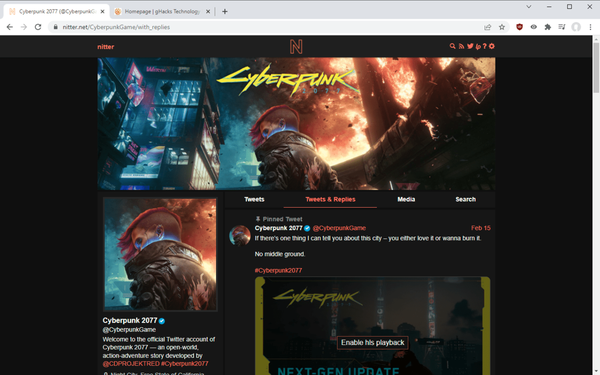Click the Pinned Tweet label
This screenshot has width=600, height=375.
coord(279,219)
